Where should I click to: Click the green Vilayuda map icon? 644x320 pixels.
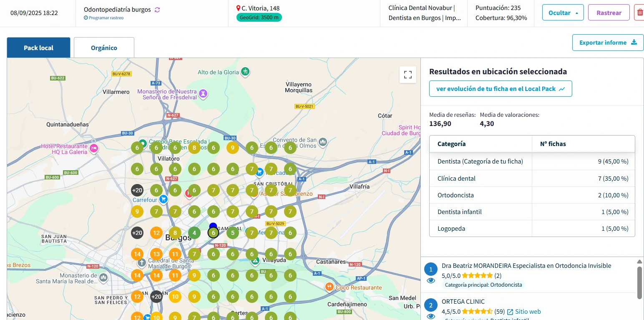(255, 261)
